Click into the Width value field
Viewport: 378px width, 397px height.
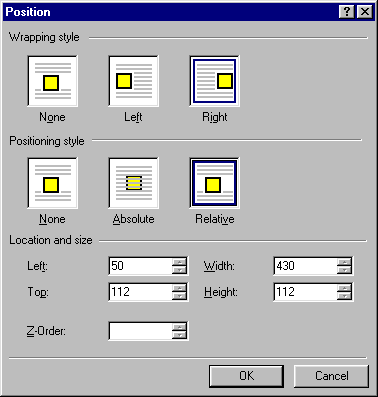coord(305,266)
